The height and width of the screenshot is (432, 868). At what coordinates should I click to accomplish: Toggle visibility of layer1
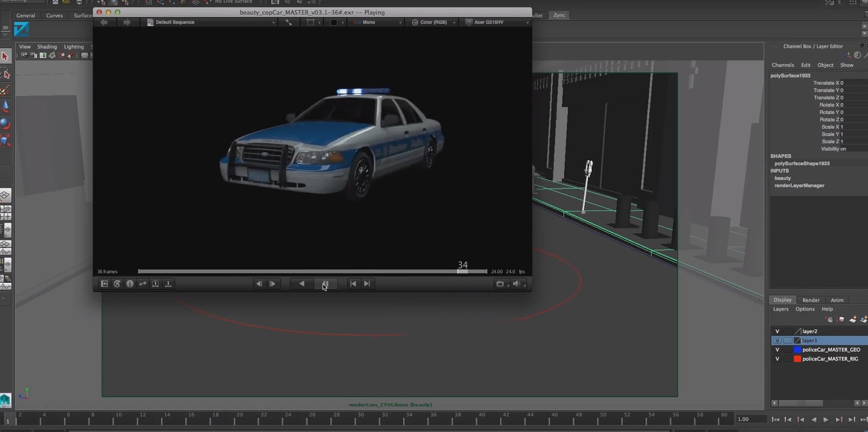(777, 341)
